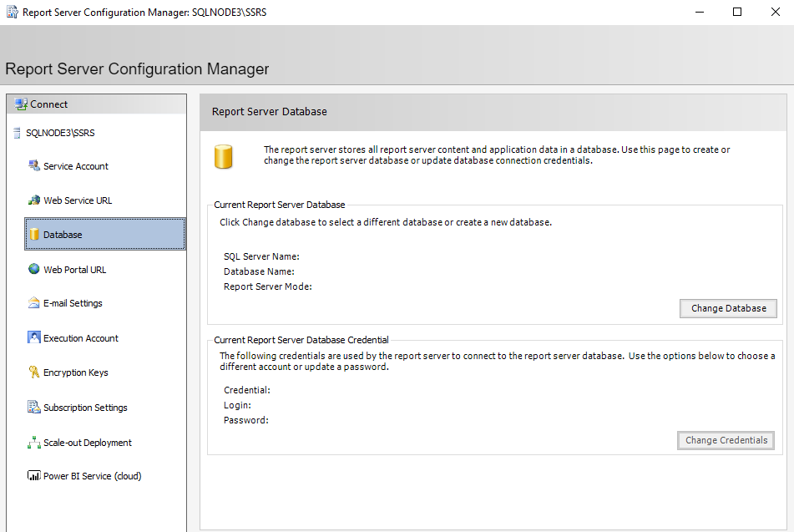Viewport: 794px width, 532px height.
Task: Click the Subscription Settings icon
Action: (34, 408)
